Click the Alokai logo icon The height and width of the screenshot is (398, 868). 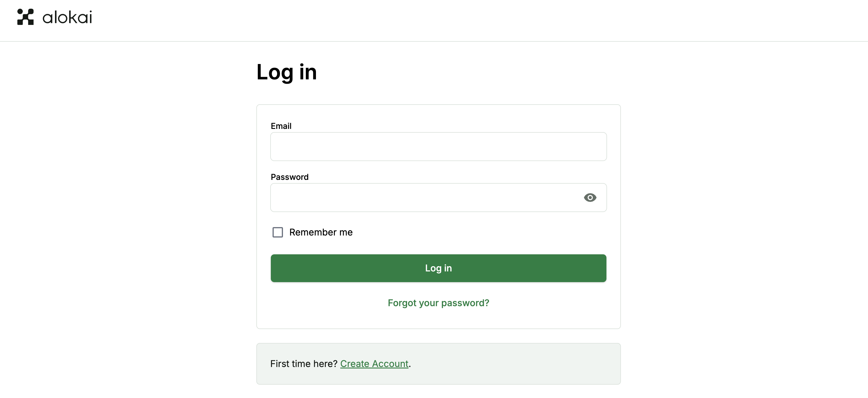coord(25,17)
